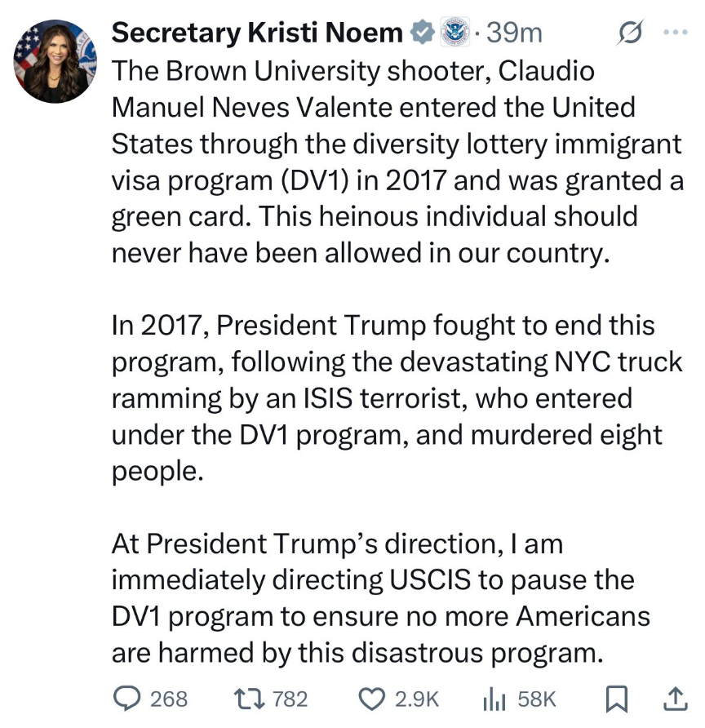Click the reply speech bubble icon
Screen dimensions: 705x728
coord(126,699)
